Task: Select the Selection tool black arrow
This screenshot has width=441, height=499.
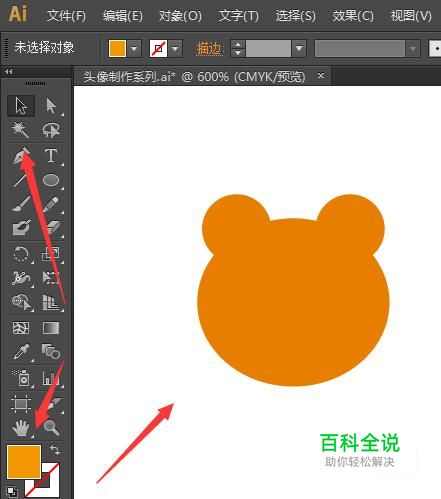Action: (x=21, y=106)
